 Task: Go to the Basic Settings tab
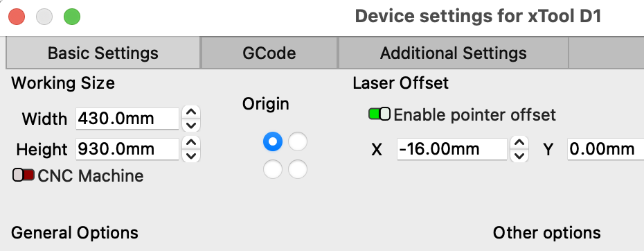click(103, 53)
